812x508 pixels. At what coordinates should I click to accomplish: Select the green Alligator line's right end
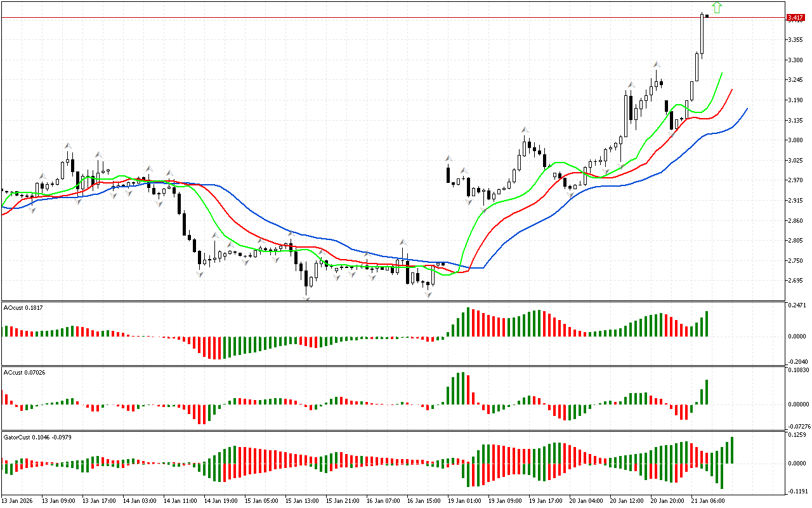(722, 74)
